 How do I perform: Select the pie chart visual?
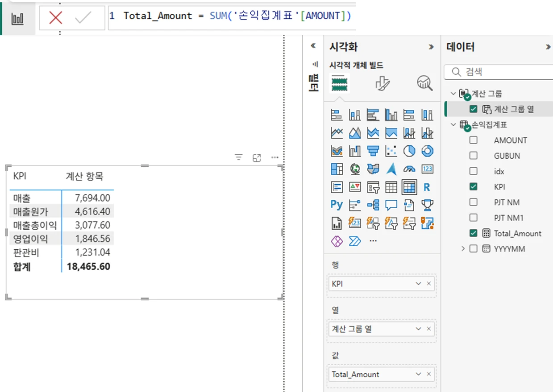pos(409,151)
